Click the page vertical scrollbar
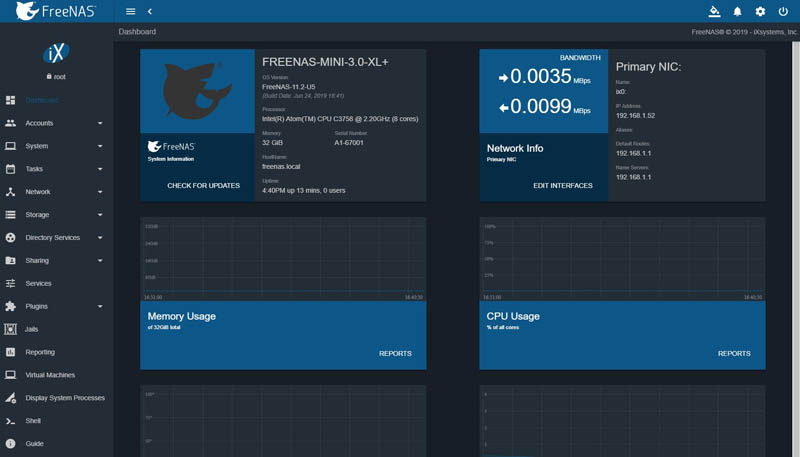Screen dimensions: 800x457 click(x=795, y=249)
